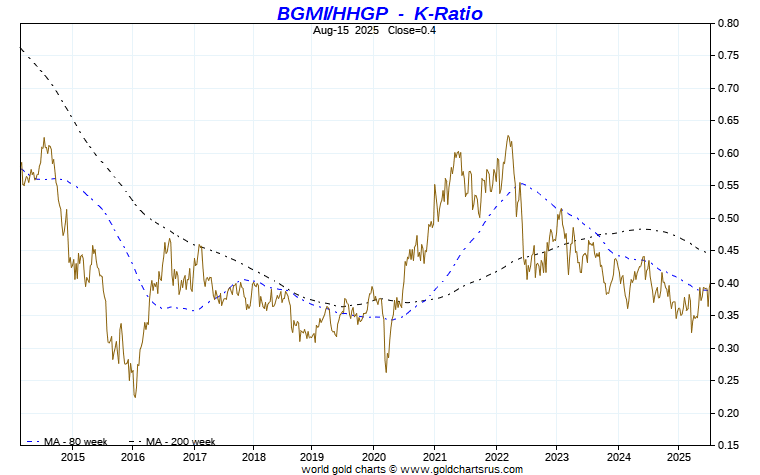Click the 0.45 y-axis value
The height and width of the screenshot is (475, 760).
click(x=728, y=251)
